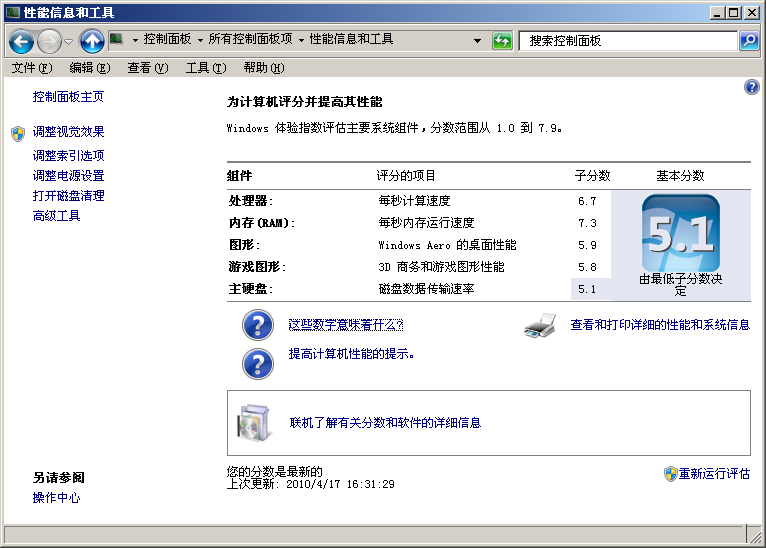This screenshot has width=766, height=548.
Task: Expand the arrow before 所有控制面板项 breadcrumb
Action: point(200,41)
